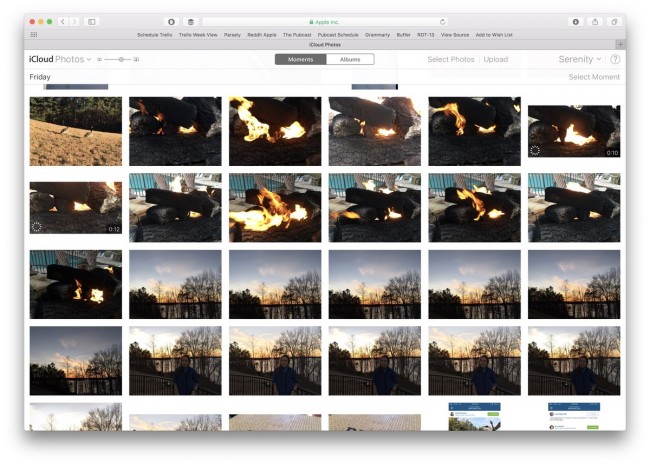Open the Safari share icon
The image size is (650, 465).
(x=596, y=21)
